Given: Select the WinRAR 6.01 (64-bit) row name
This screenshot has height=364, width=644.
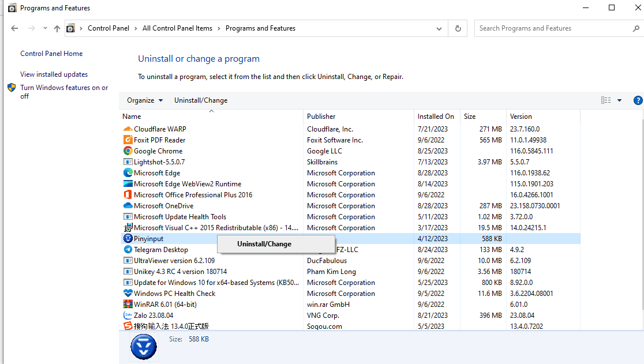Looking at the screenshot, I should (x=165, y=305).
